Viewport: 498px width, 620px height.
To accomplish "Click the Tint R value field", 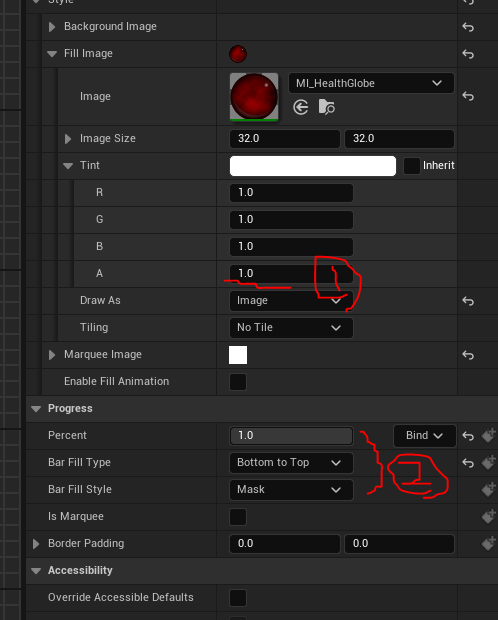I will (291, 193).
